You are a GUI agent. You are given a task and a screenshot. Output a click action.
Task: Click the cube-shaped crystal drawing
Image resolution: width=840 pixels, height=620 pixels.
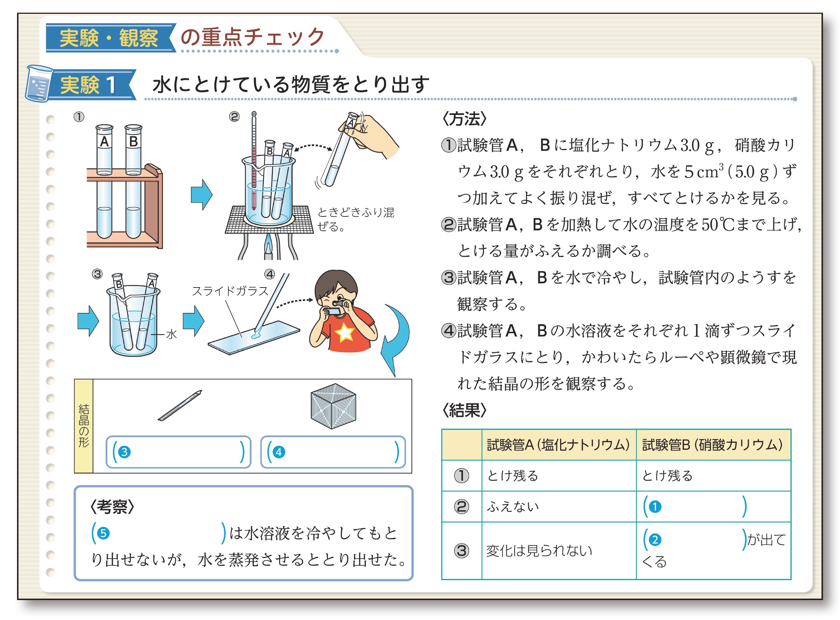tap(333, 406)
